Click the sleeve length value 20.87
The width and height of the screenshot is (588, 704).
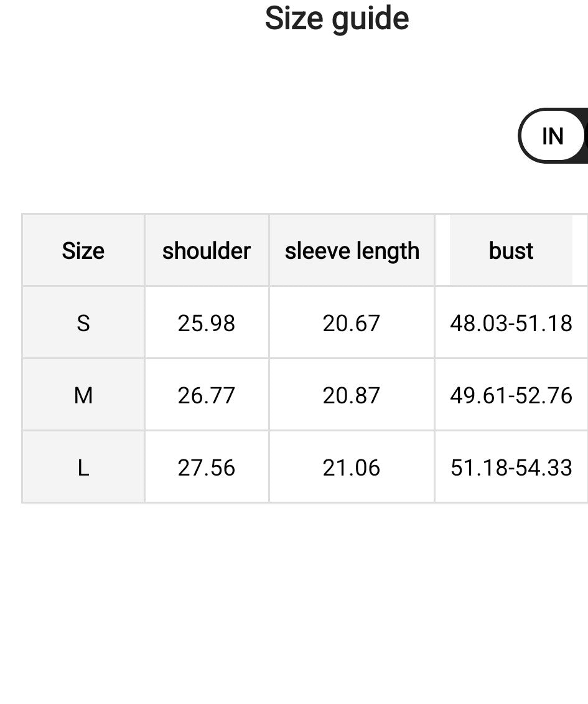pyautogui.click(x=352, y=394)
